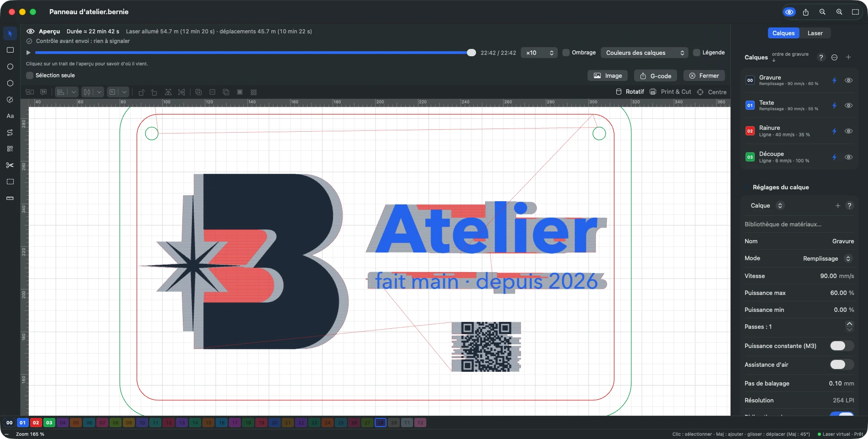Add a new layer with plus icon
Viewport: 868px width, 439px height.
click(848, 57)
